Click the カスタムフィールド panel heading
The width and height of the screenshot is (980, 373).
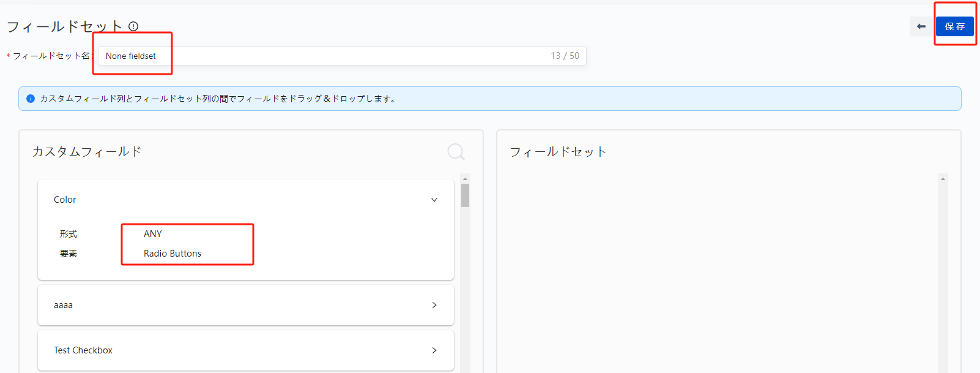[x=87, y=151]
